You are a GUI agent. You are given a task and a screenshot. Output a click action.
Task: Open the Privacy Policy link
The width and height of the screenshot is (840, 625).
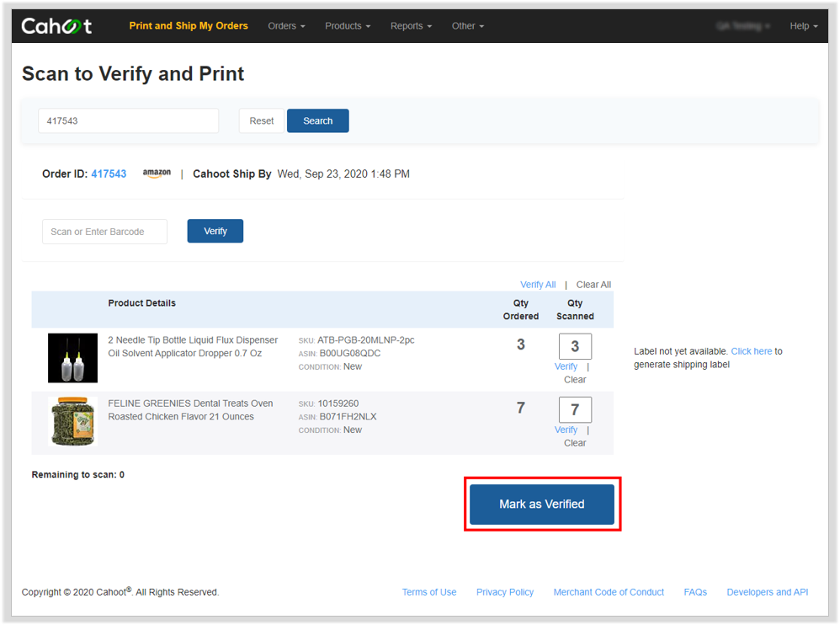(x=505, y=592)
